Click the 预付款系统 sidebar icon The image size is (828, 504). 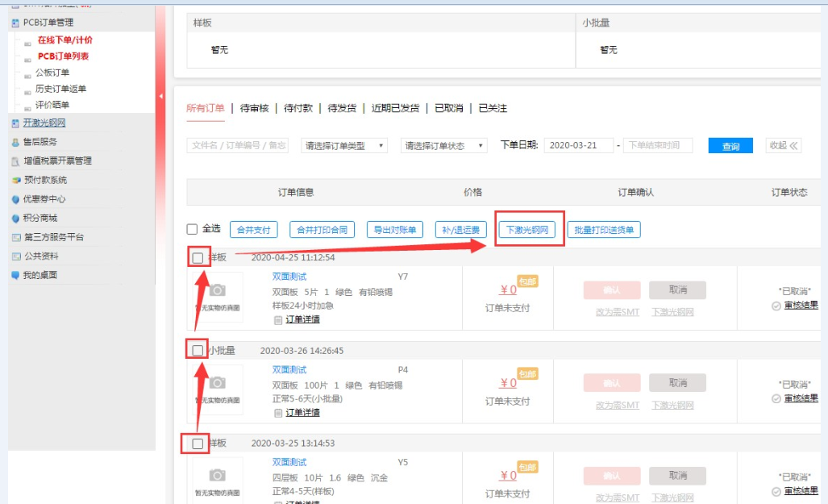tap(15, 180)
